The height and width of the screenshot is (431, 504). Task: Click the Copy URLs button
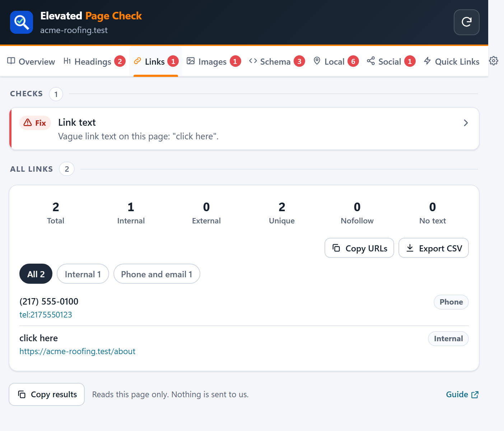[x=359, y=248]
